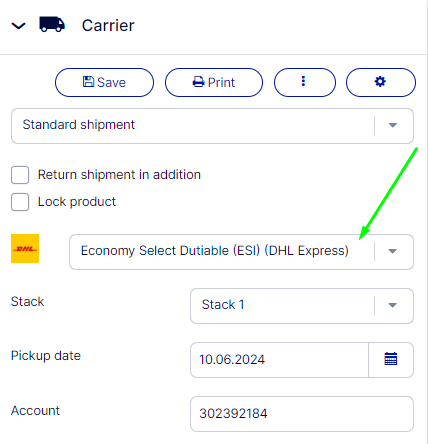Click the Return shipment in addition label
428x444 pixels.
[x=119, y=175]
